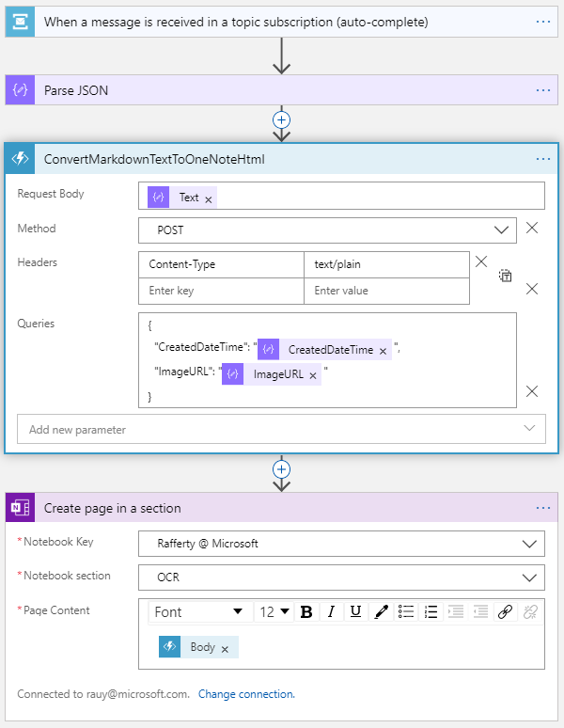This screenshot has height=728, width=564.
Task: Toggle italic formatting in Page Content
Action: [x=331, y=611]
